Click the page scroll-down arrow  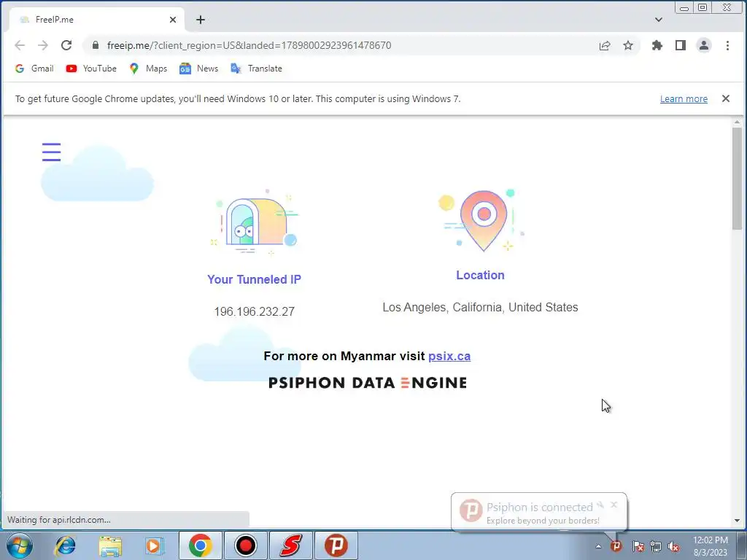pos(737,521)
